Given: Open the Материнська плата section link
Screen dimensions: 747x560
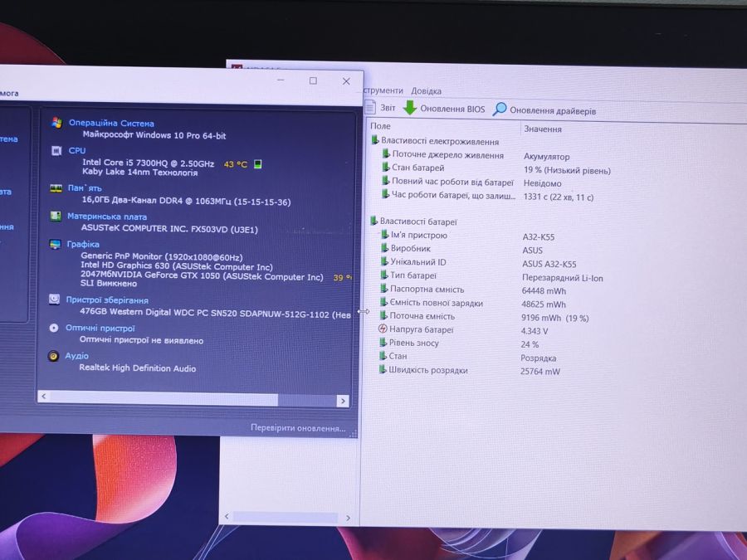Looking at the screenshot, I should [107, 217].
